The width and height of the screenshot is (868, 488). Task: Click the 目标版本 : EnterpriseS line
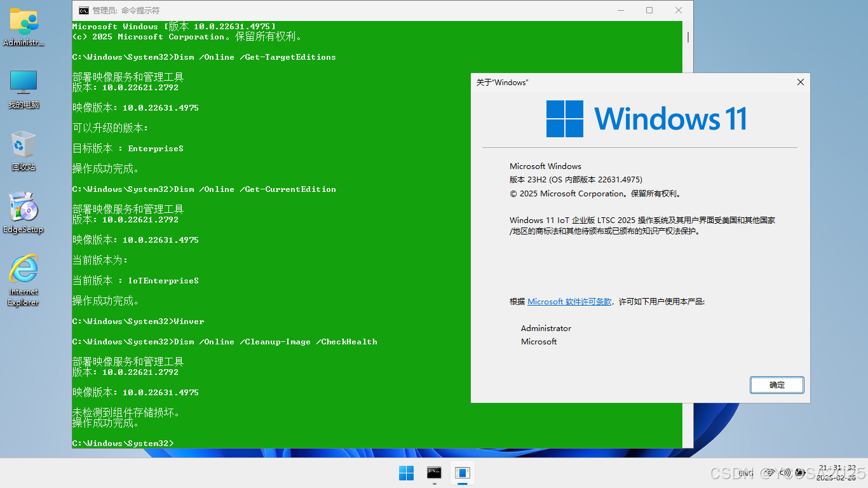(x=128, y=149)
